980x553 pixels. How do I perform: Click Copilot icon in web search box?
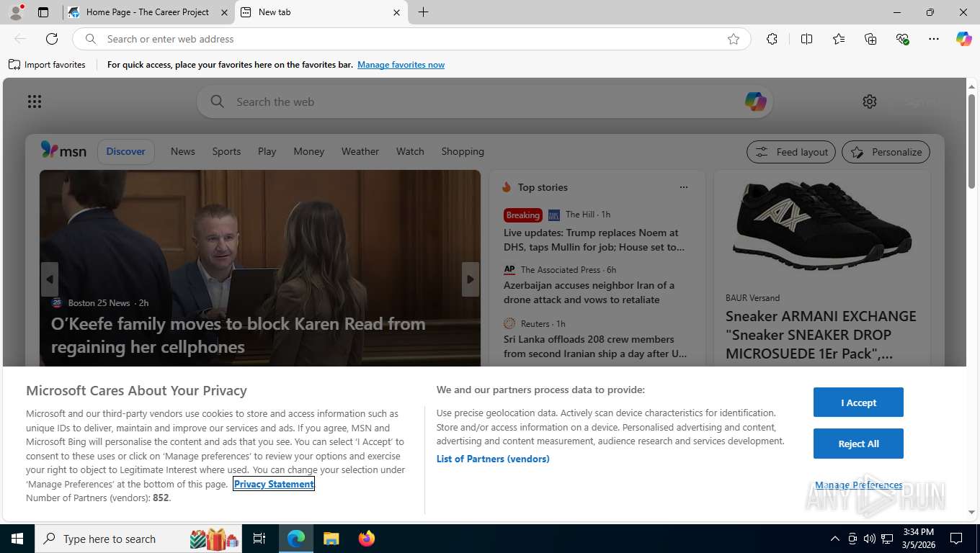pos(755,102)
